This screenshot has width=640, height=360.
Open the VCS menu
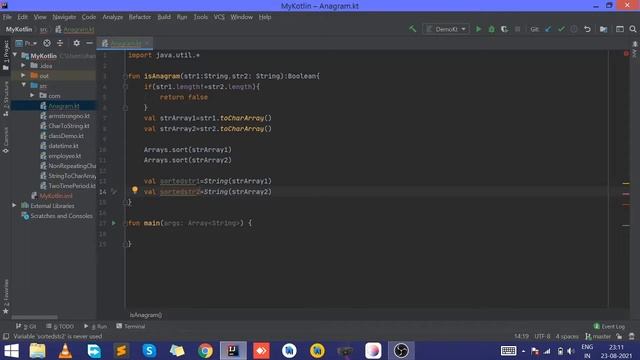[219, 17]
